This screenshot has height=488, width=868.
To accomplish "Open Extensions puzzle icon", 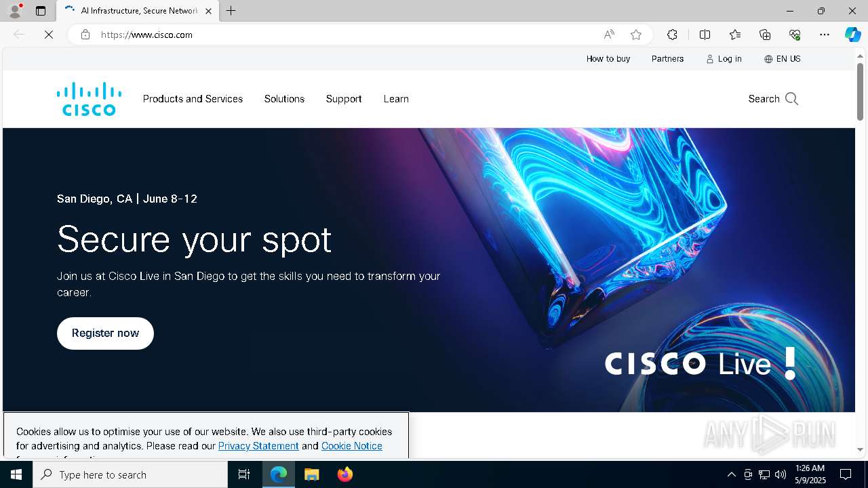I will [x=672, y=35].
